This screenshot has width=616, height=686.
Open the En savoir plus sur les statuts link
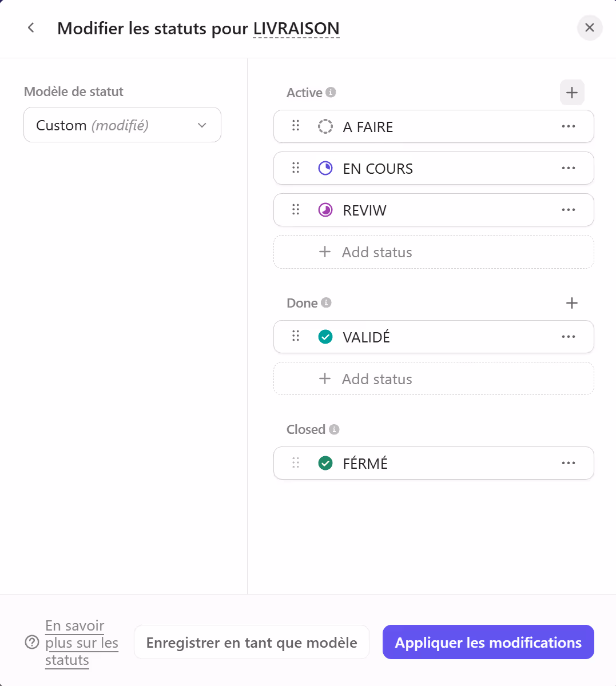81,643
